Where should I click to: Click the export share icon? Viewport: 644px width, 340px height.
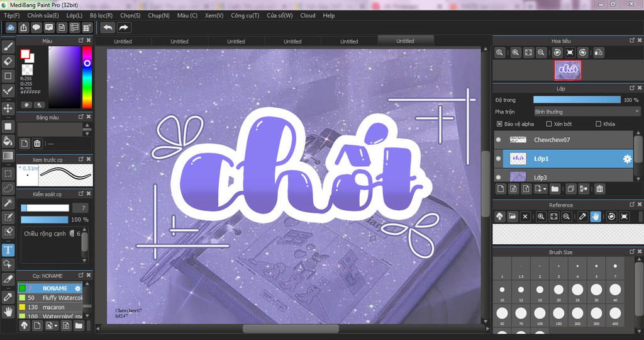(23, 28)
